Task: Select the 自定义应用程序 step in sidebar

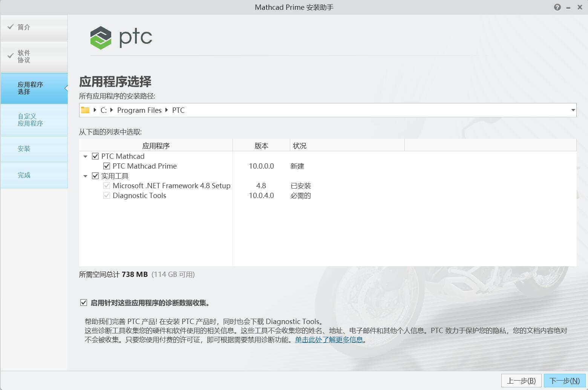Action: click(x=30, y=120)
